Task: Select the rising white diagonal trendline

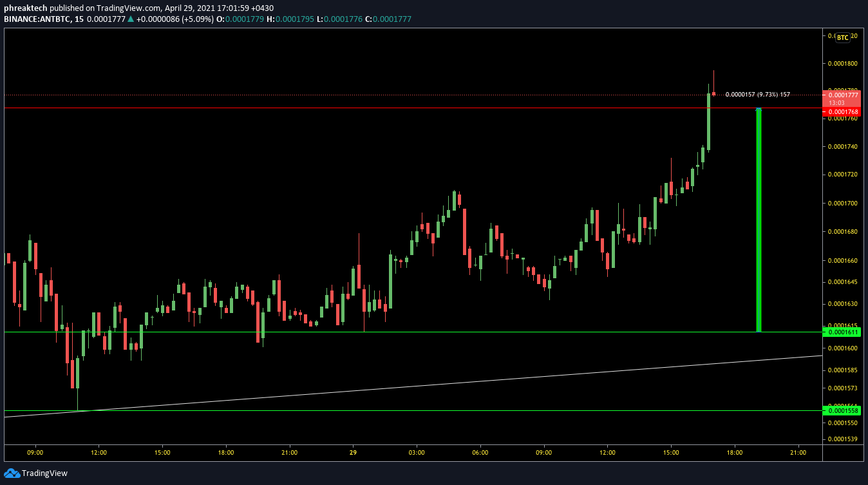Action: point(413,386)
